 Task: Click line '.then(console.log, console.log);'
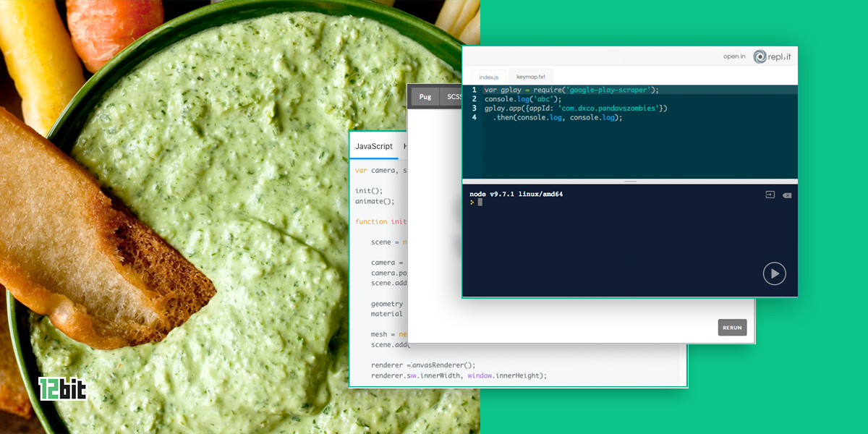558,118
